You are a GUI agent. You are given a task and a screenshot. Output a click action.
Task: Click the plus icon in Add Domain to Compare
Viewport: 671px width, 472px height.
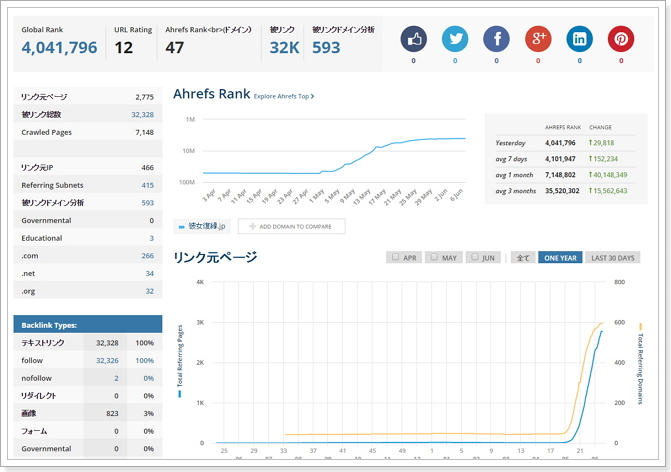click(252, 226)
